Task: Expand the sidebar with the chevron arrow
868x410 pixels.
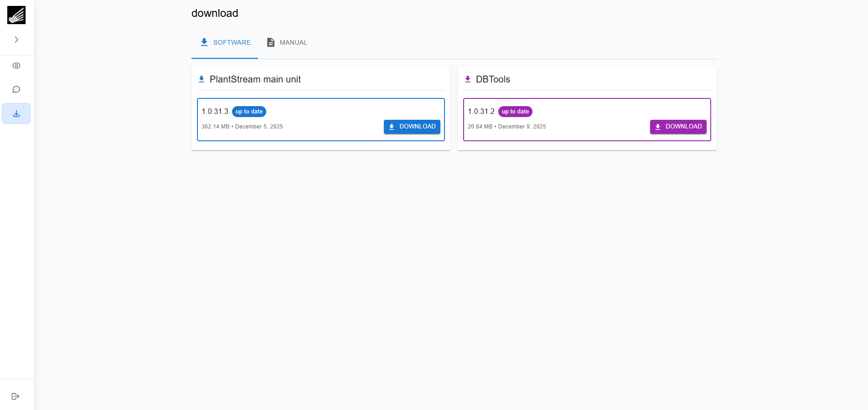Action: 16,40
